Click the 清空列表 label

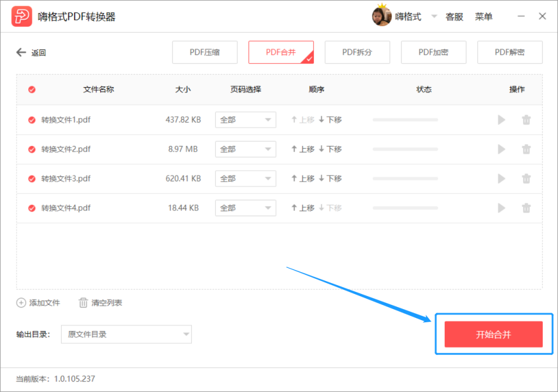pyautogui.click(x=107, y=303)
